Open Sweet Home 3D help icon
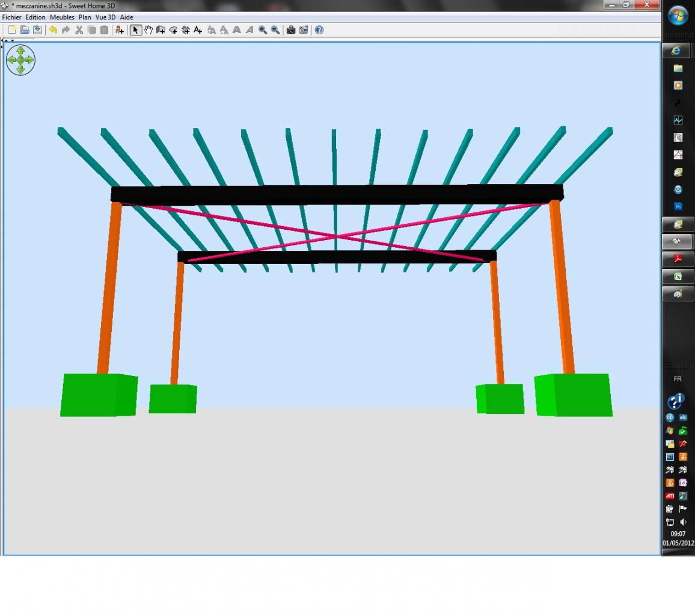The height and width of the screenshot is (616, 695). click(319, 30)
